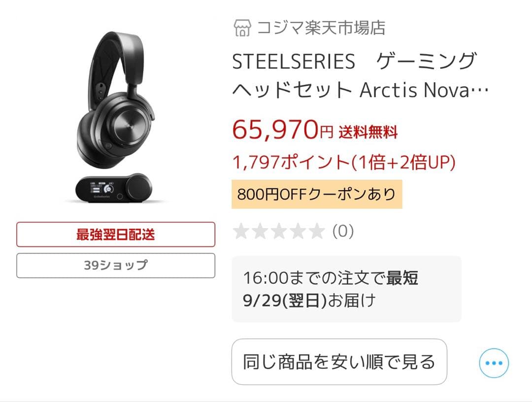This screenshot has height=402, width=532.
Task: Click the 最強翌日配送 badge
Action: tap(116, 234)
